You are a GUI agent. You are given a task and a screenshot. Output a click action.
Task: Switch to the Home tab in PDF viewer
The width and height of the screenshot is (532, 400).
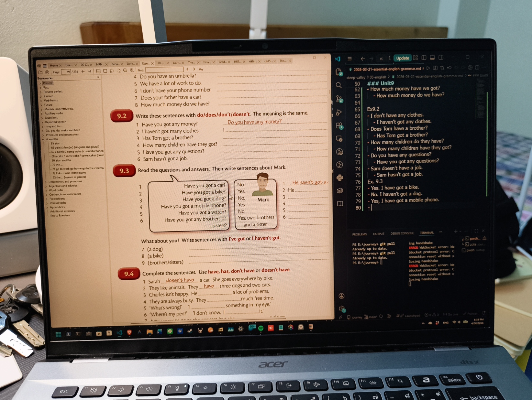coord(54,65)
